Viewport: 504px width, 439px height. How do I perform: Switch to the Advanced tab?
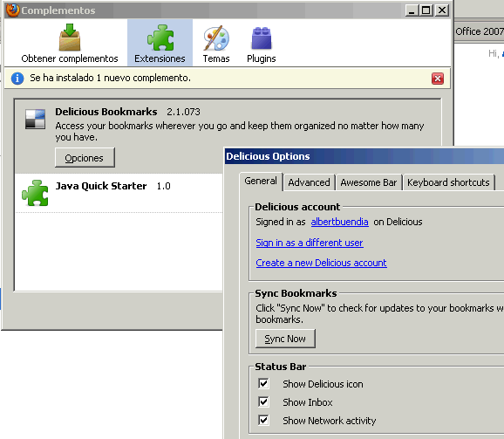pos(309,182)
